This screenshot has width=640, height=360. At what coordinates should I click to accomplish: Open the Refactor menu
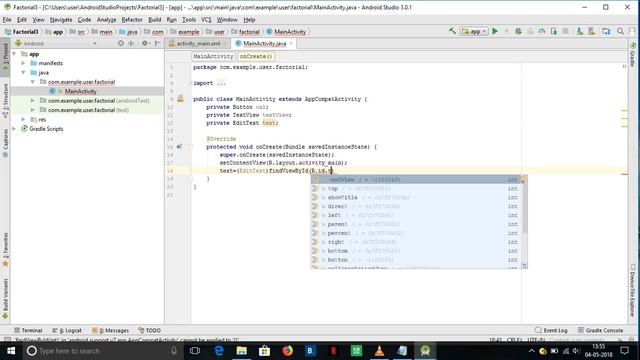(132, 20)
